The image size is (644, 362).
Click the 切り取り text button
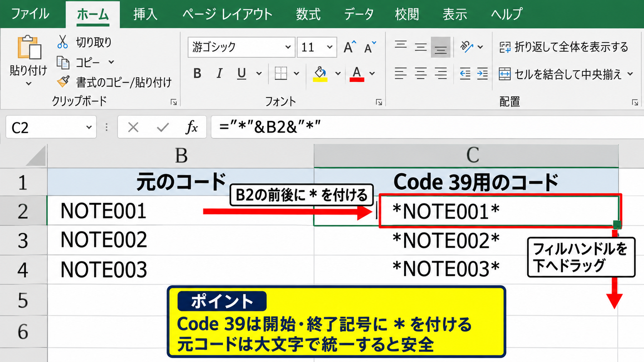click(x=94, y=42)
